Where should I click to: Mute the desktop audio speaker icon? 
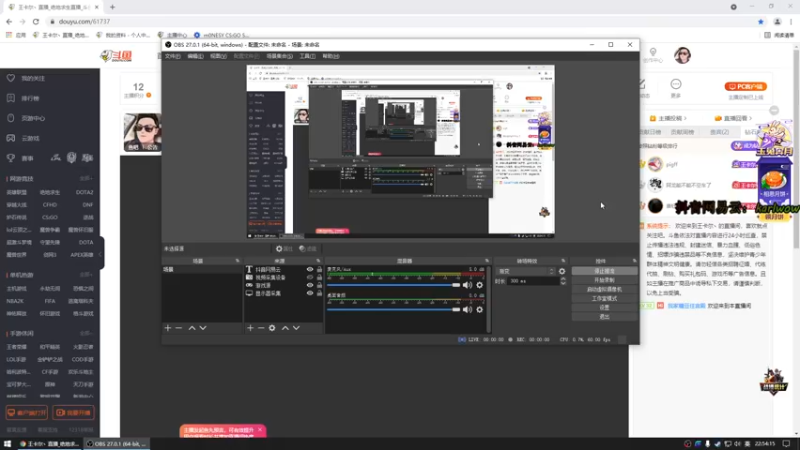pyautogui.click(x=467, y=310)
